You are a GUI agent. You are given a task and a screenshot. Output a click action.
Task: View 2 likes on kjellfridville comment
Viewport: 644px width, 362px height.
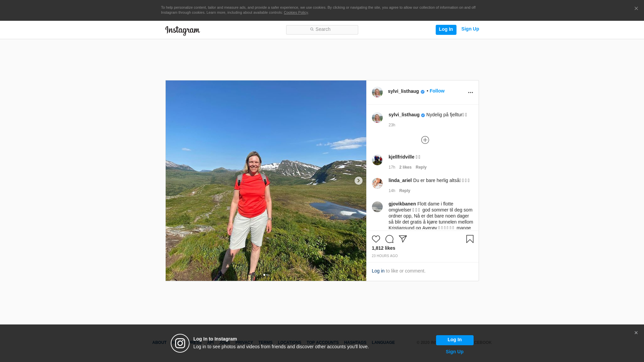click(405, 167)
